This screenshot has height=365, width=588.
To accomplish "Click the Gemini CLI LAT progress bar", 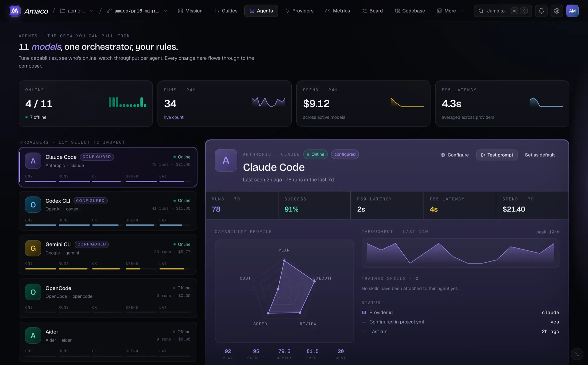I will 175,269.
